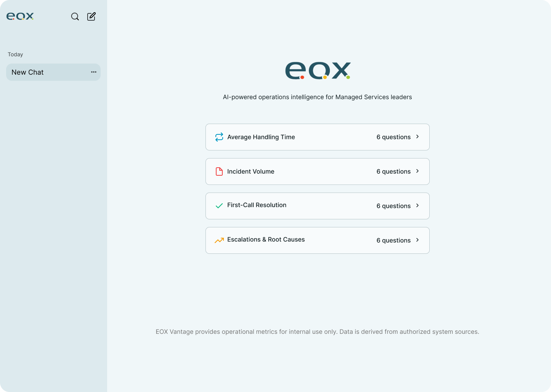This screenshot has width=551, height=392.
Task: Select the New Chat conversation in the sidebar
Action: point(53,72)
